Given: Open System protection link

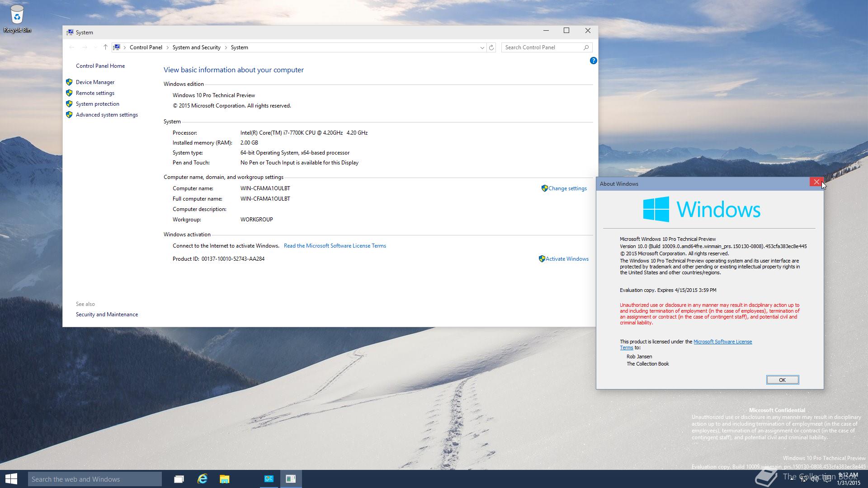Looking at the screenshot, I should 98,104.
